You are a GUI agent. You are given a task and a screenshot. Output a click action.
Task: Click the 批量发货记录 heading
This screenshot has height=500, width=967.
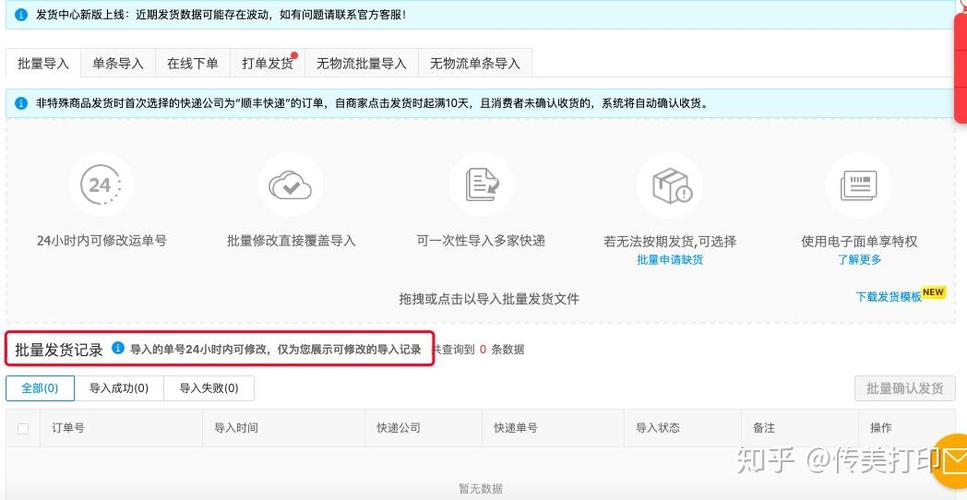(x=59, y=350)
